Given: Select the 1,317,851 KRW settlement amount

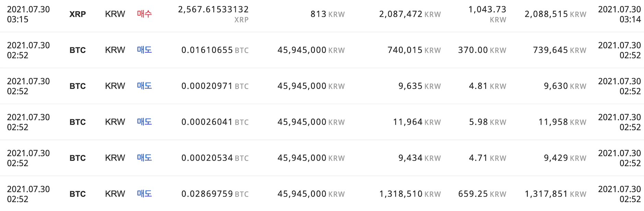Looking at the screenshot, I should (x=555, y=194).
